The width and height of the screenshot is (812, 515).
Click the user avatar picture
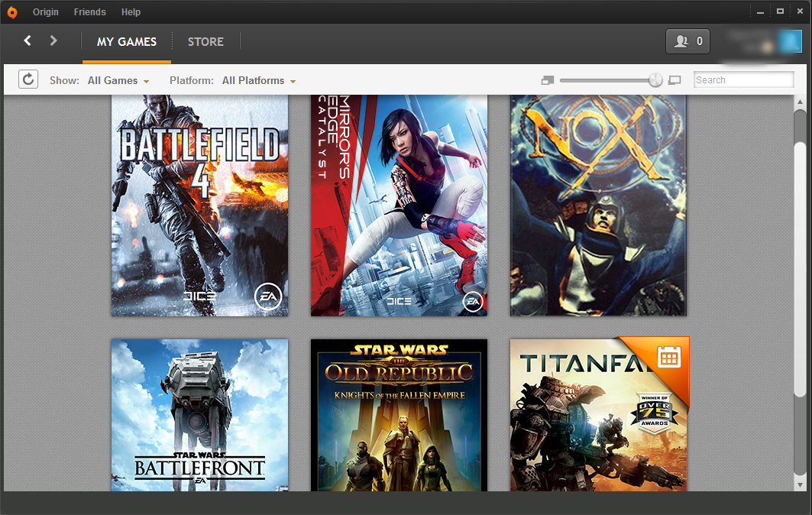pos(789,41)
